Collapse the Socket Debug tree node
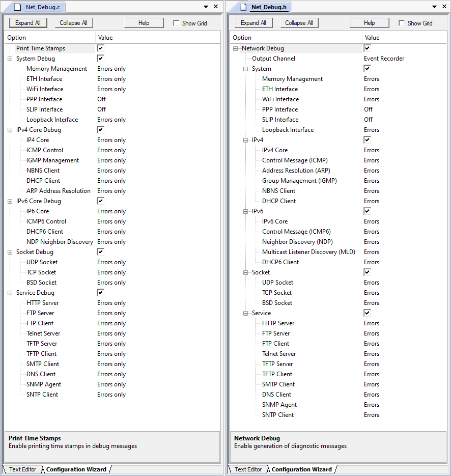The height and width of the screenshot is (476, 451). tap(10, 252)
